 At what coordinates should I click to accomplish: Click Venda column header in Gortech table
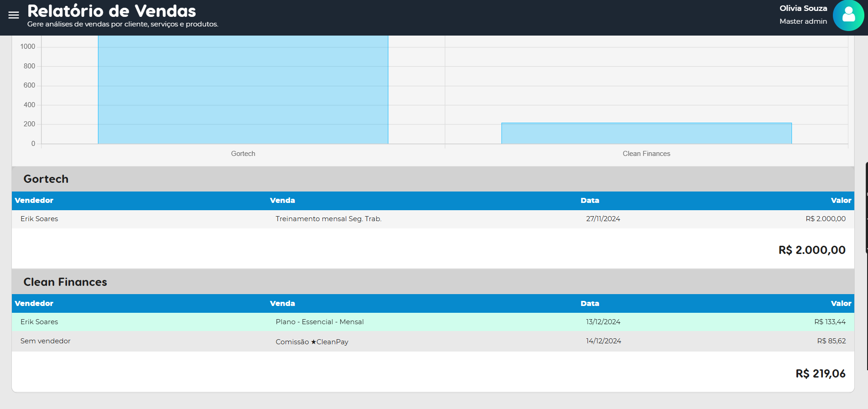[x=282, y=201]
